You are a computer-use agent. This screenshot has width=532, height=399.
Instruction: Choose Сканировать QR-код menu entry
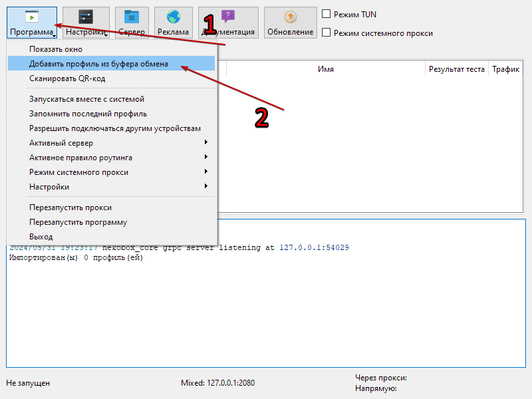[67, 78]
